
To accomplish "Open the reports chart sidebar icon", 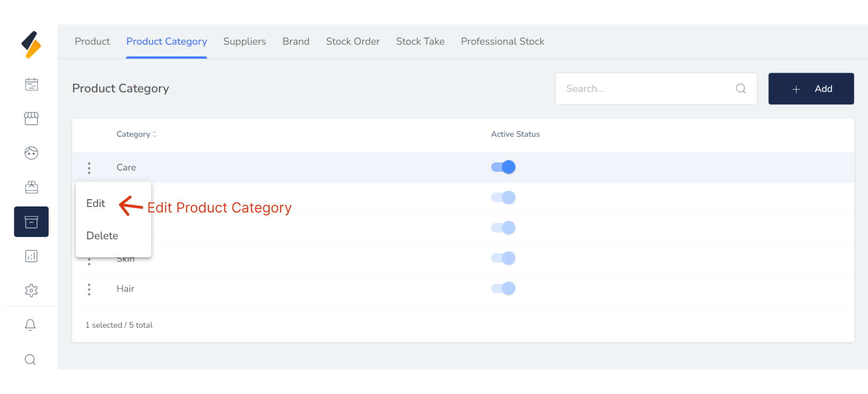I will (31, 256).
